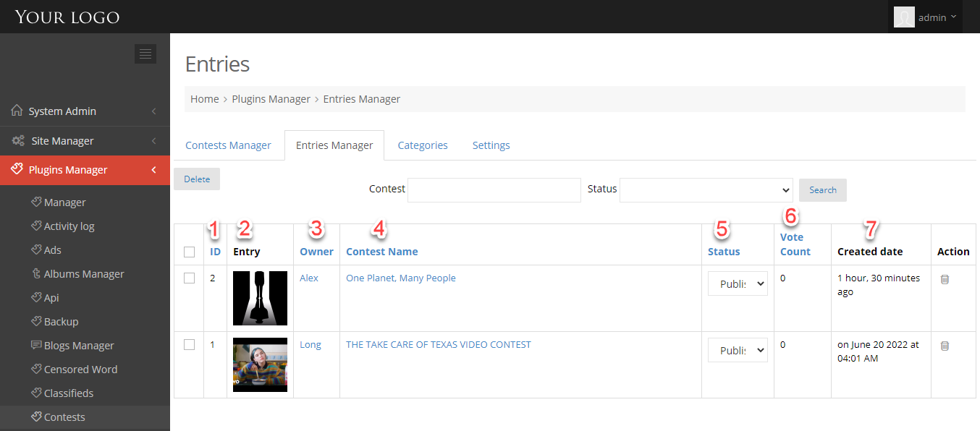
Task: Tick the select-all entries checkbox
Action: click(x=190, y=252)
